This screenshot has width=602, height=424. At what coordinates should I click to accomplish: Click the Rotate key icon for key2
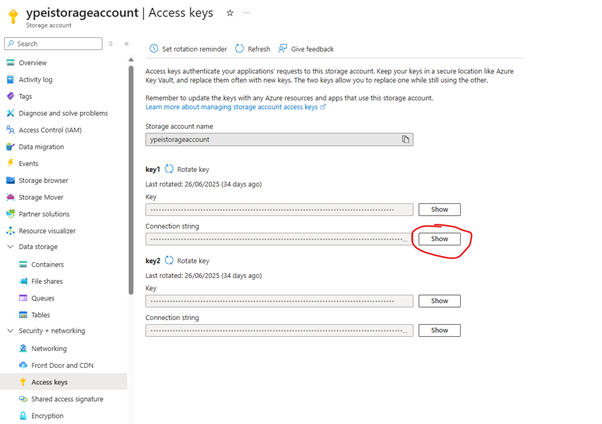click(x=169, y=260)
